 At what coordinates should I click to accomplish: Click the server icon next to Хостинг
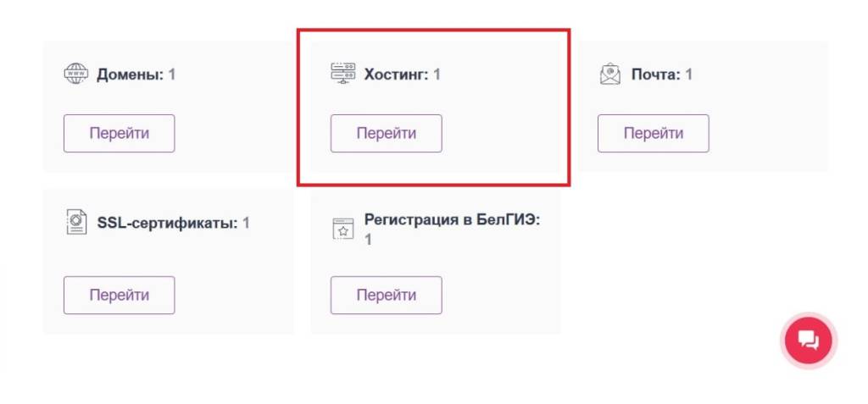343,74
